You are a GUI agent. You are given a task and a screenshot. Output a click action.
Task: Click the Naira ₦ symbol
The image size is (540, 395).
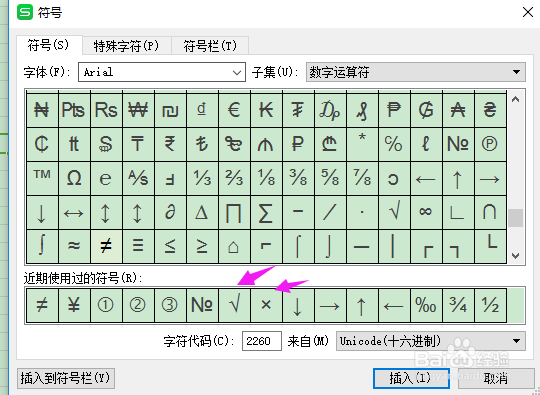pos(42,110)
